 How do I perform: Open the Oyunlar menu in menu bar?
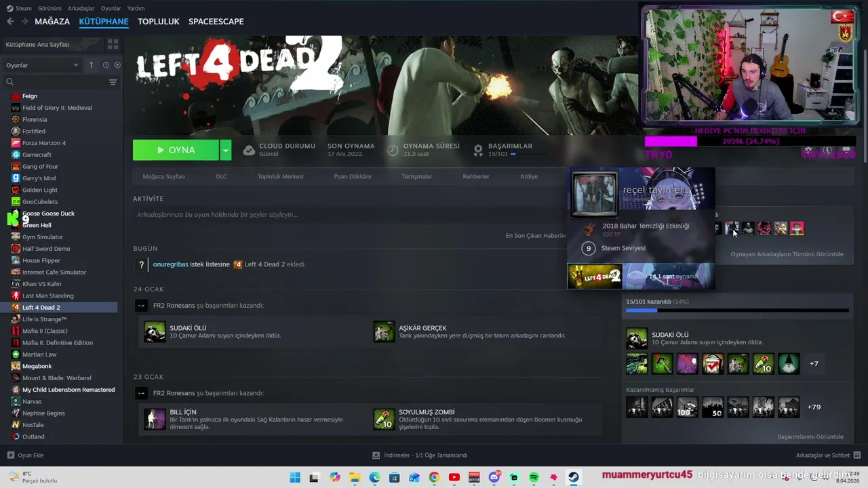pos(111,8)
